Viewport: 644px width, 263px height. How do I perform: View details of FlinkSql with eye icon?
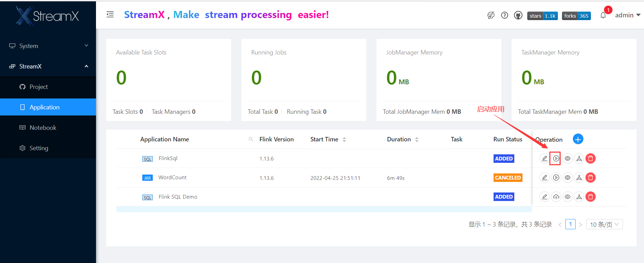tap(567, 158)
